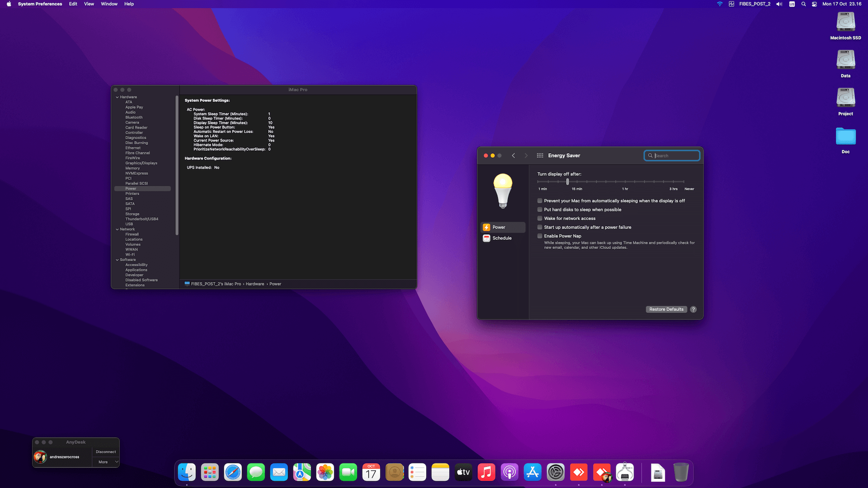Viewport: 868px width, 488px height.
Task: Show all preferences grid icon
Action: [540, 155]
